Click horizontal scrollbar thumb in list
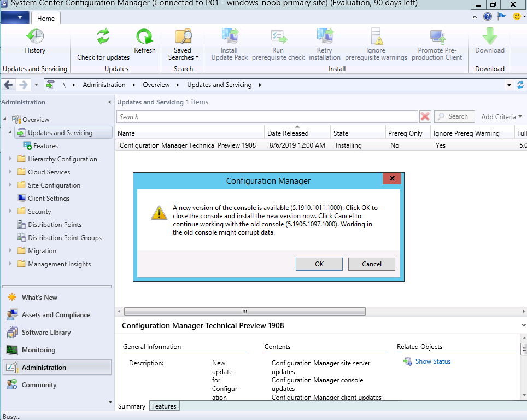Viewport: 527px width, 420px height. 245,311
